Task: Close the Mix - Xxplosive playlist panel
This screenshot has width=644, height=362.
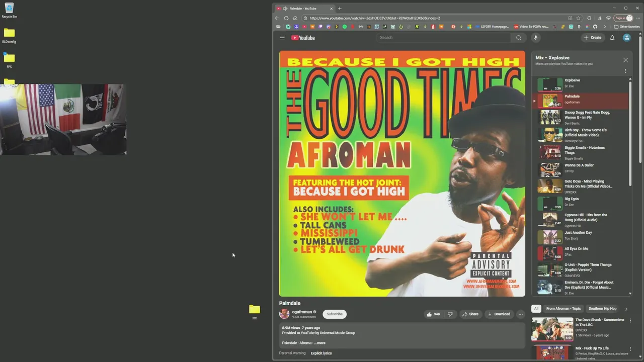Action: click(x=625, y=60)
